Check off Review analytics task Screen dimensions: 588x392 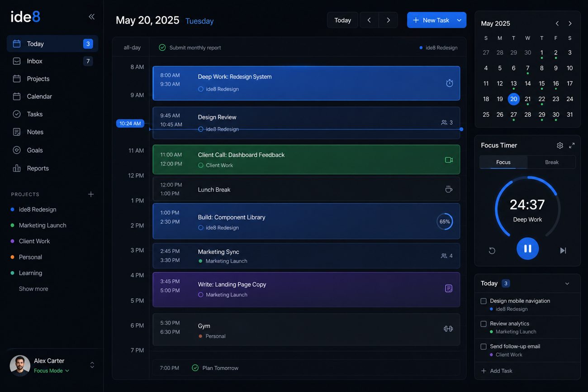(x=484, y=324)
